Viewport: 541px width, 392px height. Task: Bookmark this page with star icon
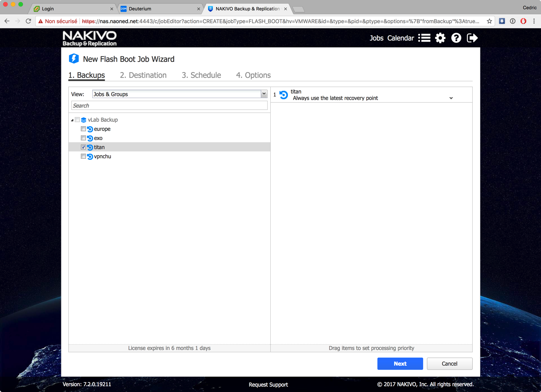489,21
